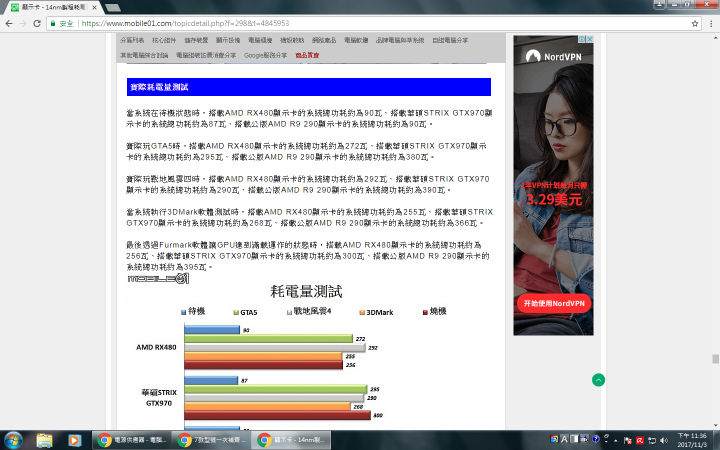Toggle the IME 'A' input mode

click(x=564, y=439)
